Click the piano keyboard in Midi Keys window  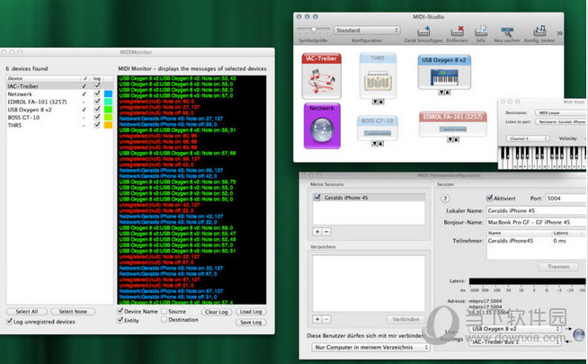[542, 157]
